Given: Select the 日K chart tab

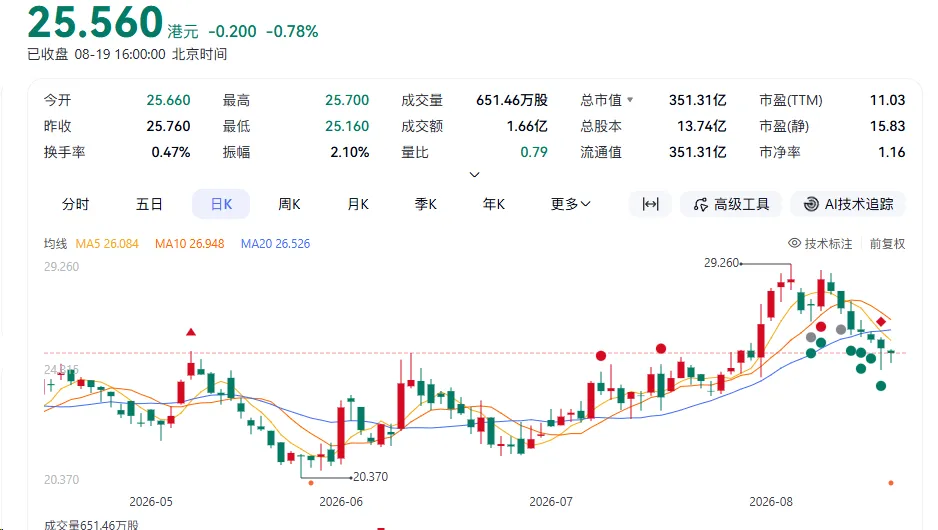Looking at the screenshot, I should (221, 204).
